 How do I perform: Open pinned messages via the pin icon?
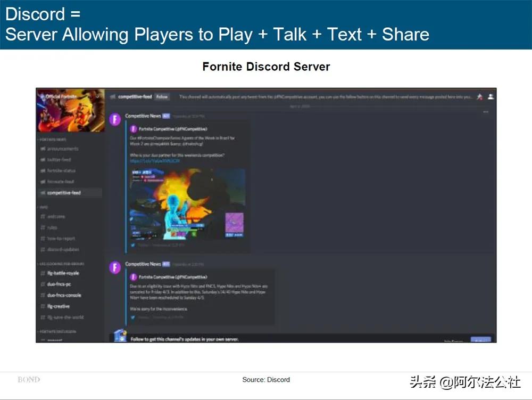click(x=480, y=97)
